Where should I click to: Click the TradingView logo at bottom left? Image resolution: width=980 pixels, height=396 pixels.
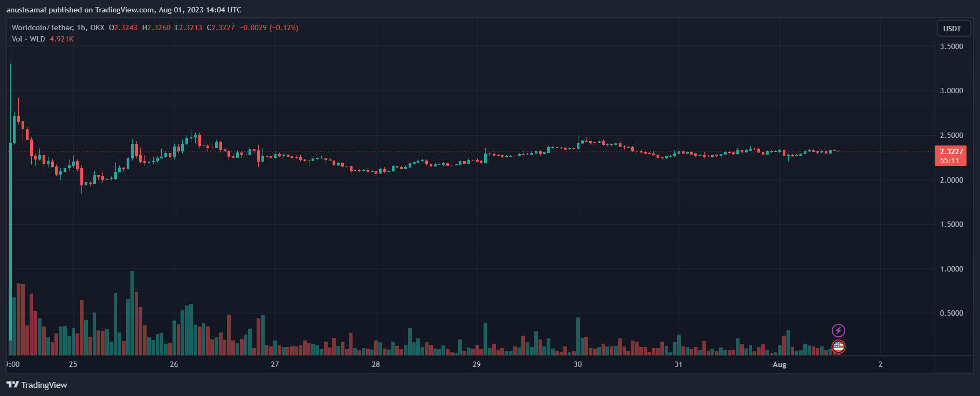[x=37, y=385]
